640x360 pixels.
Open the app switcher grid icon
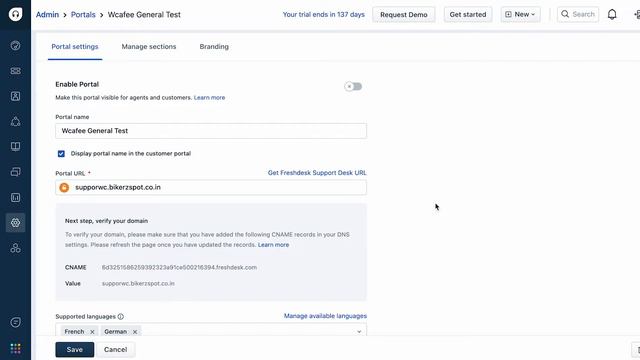tap(16, 349)
